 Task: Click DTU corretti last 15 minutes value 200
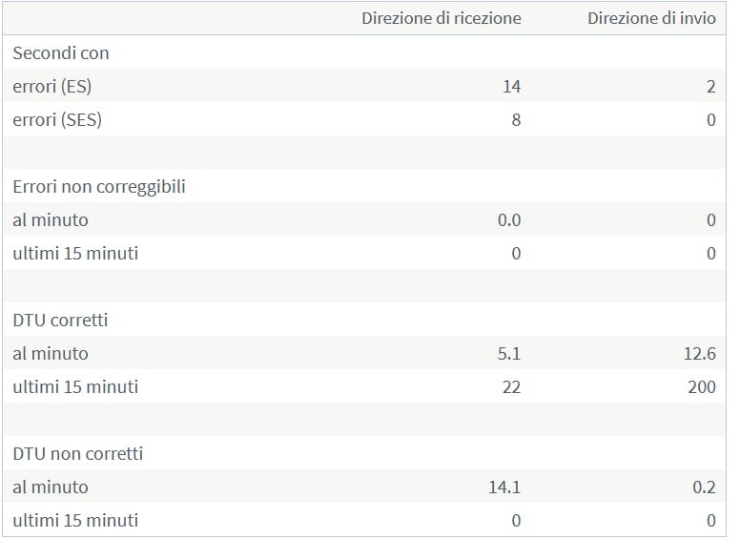(x=702, y=387)
